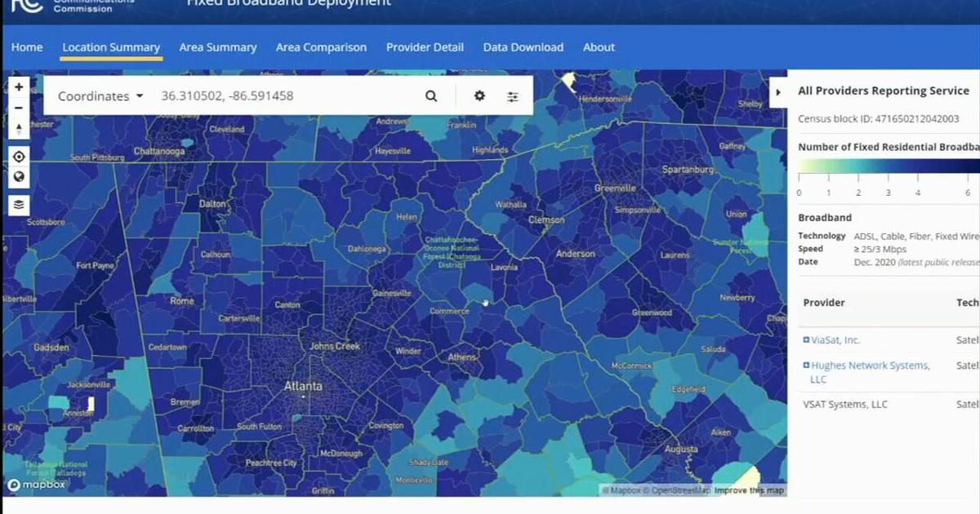The height and width of the screenshot is (514, 980).
Task: Open the filter sliders icon
Action: (513, 96)
